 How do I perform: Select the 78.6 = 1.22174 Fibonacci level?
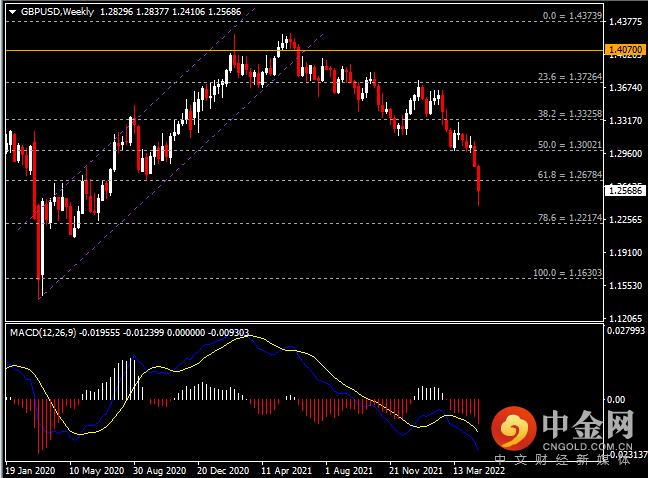[569, 218]
